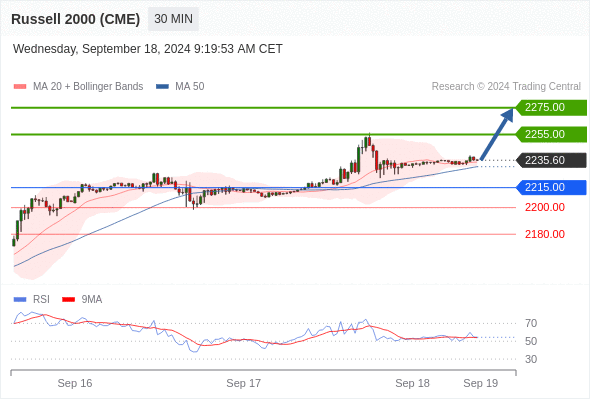Click the MA 20 + Bollinger Bands label

pos(88,87)
